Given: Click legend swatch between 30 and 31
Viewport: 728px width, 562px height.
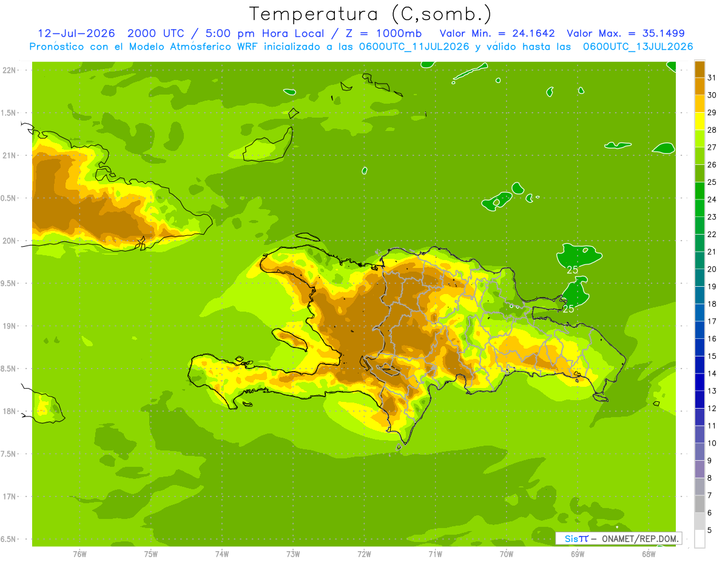Looking at the screenshot, I should tap(699, 87).
